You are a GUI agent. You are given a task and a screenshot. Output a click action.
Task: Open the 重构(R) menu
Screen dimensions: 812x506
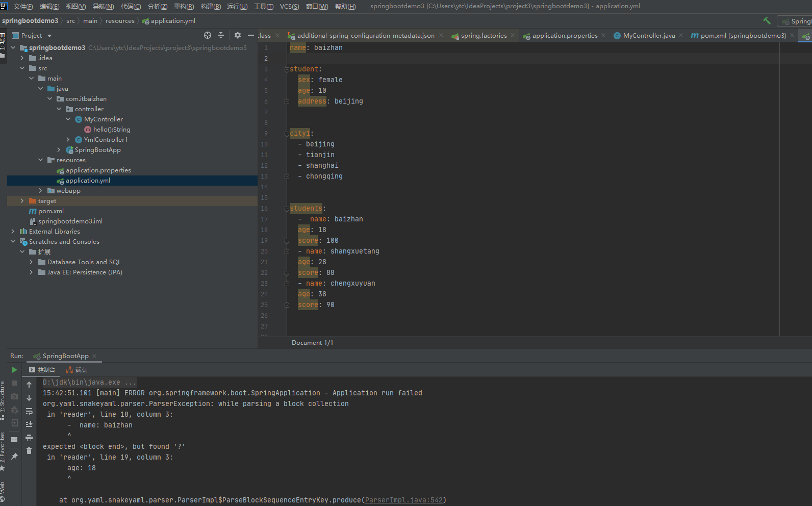click(x=184, y=7)
